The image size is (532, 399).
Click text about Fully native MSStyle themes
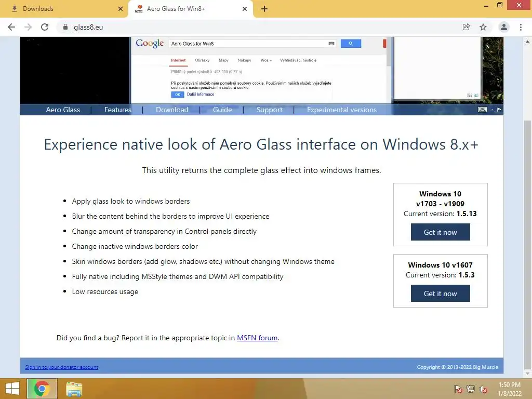pos(178,276)
